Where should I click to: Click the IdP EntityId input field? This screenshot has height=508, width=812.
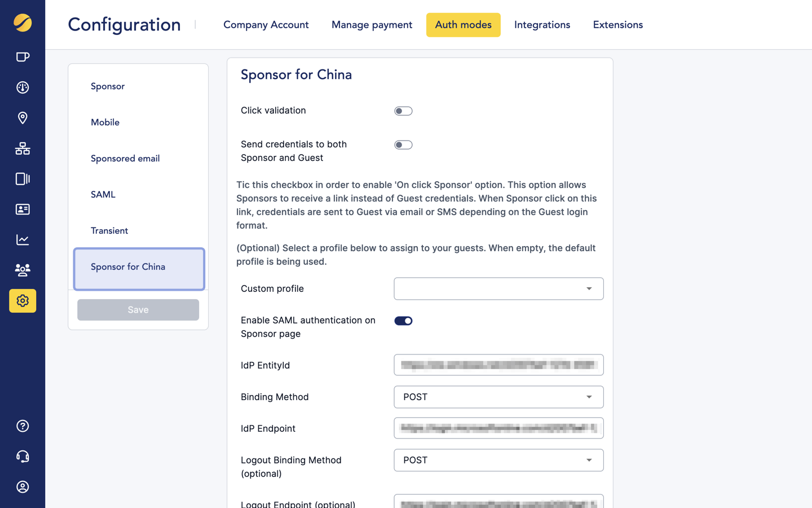(x=498, y=365)
